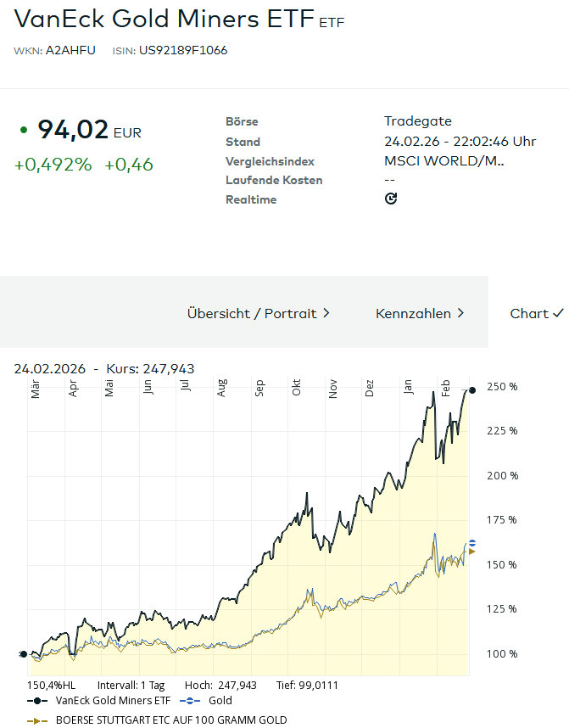Click the Vergleichsindex label

tap(270, 161)
